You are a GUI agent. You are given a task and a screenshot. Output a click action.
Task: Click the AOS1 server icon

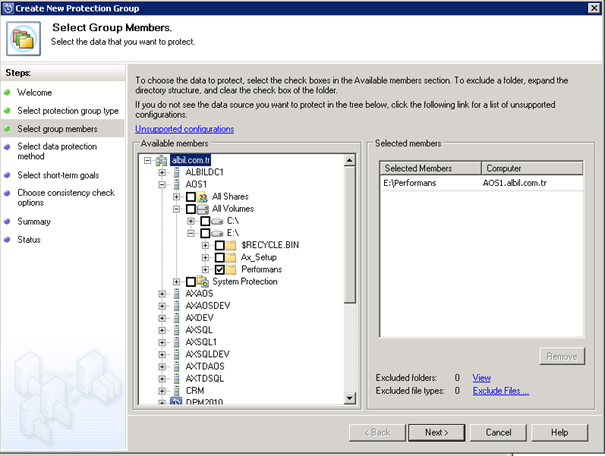click(x=176, y=184)
